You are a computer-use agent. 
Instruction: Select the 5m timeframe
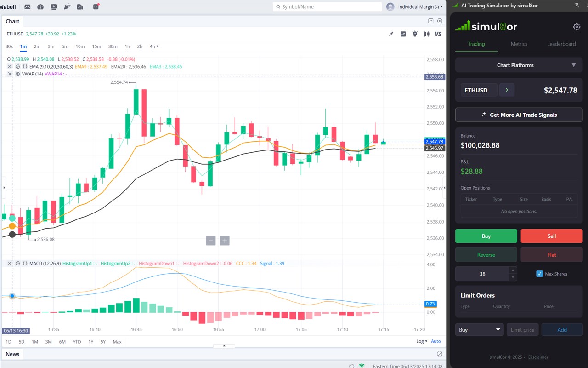coord(65,46)
